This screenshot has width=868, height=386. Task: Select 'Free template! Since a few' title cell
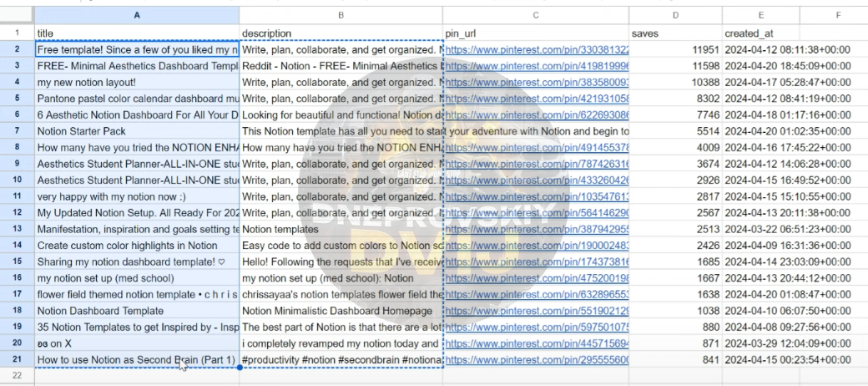137,50
